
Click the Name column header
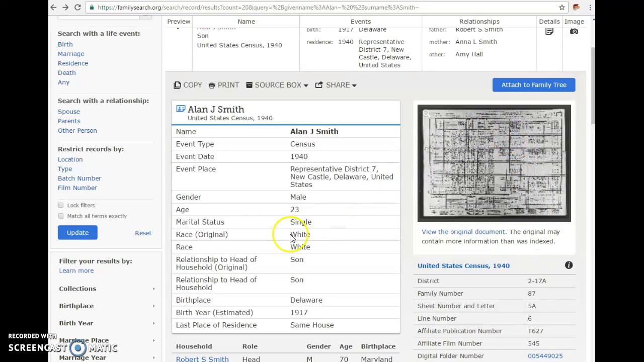[246, 22]
